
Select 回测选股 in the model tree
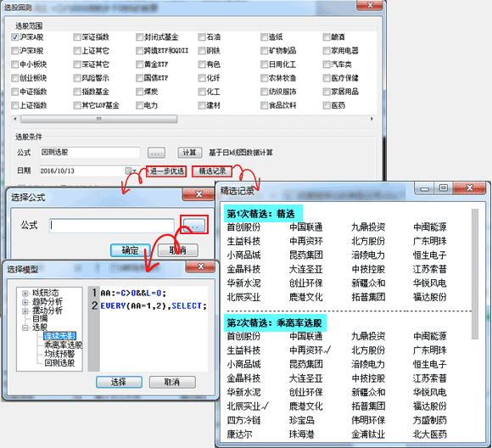[x=59, y=363]
